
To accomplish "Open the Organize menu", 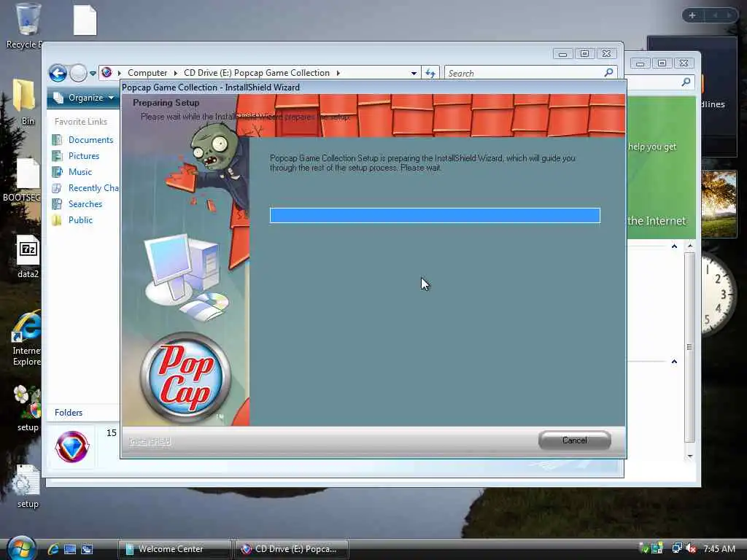I will pos(84,98).
